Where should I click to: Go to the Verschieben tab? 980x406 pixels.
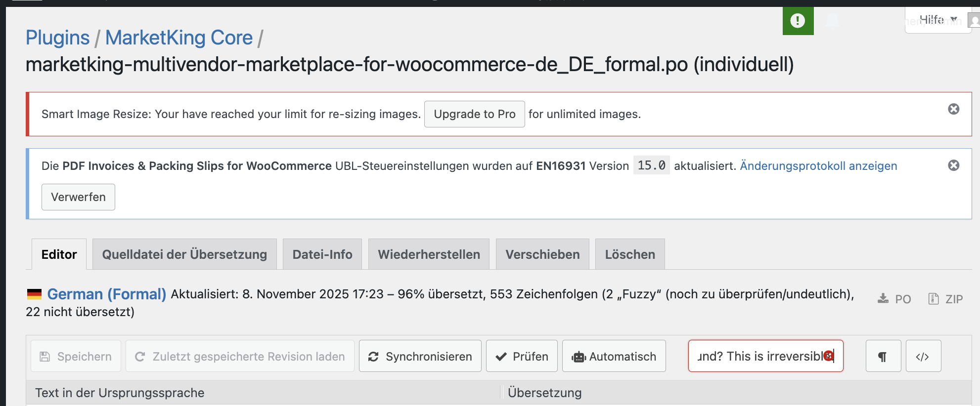point(542,254)
